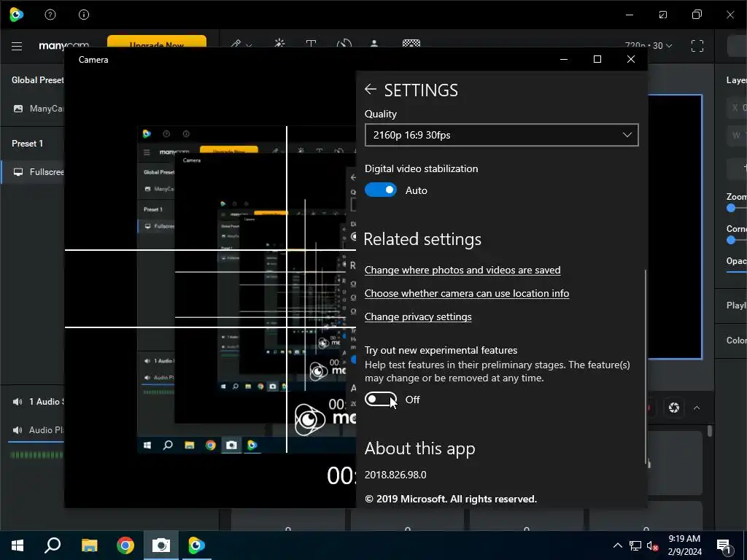Select the text T tool in ManyCam toolbar

311,44
